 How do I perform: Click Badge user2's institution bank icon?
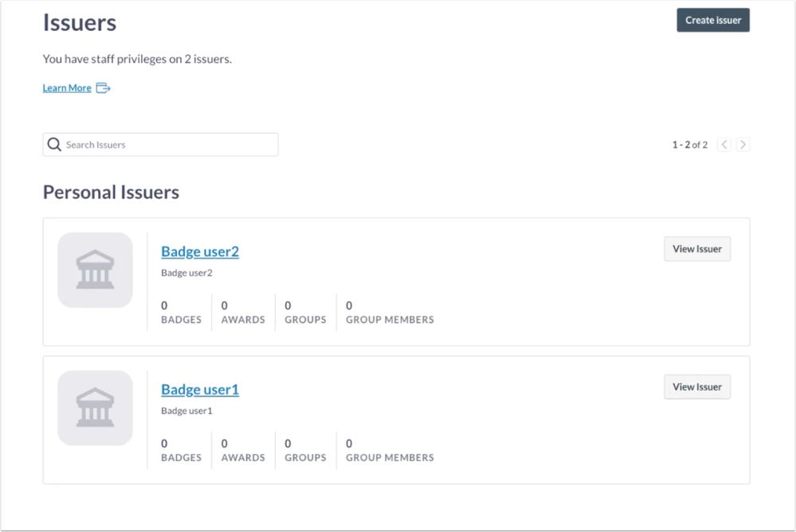coord(95,270)
